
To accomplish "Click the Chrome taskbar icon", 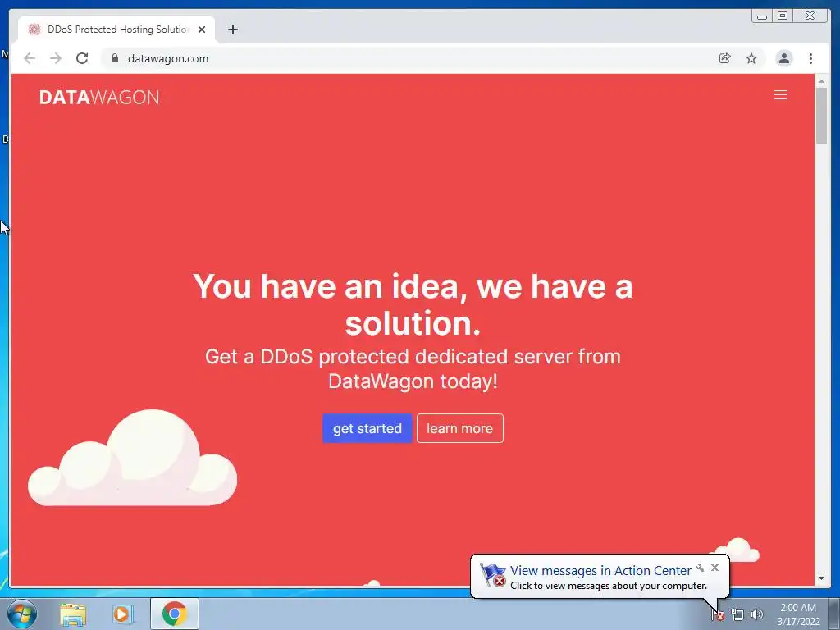I will tap(174, 614).
